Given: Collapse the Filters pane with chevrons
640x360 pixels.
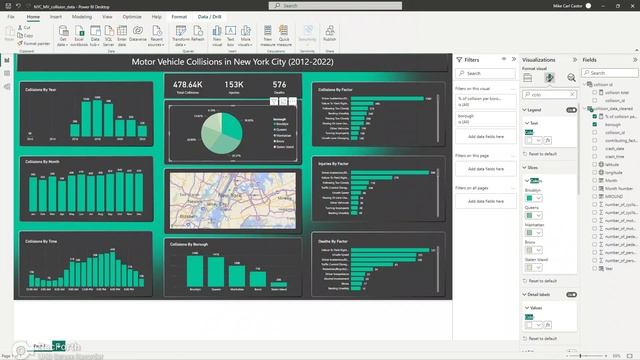Looking at the screenshot, I should (513, 59).
